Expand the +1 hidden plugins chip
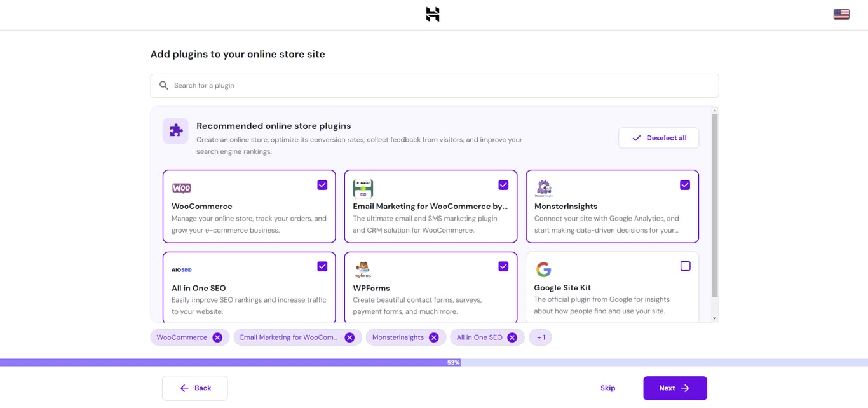The width and height of the screenshot is (868, 408). [x=540, y=337]
